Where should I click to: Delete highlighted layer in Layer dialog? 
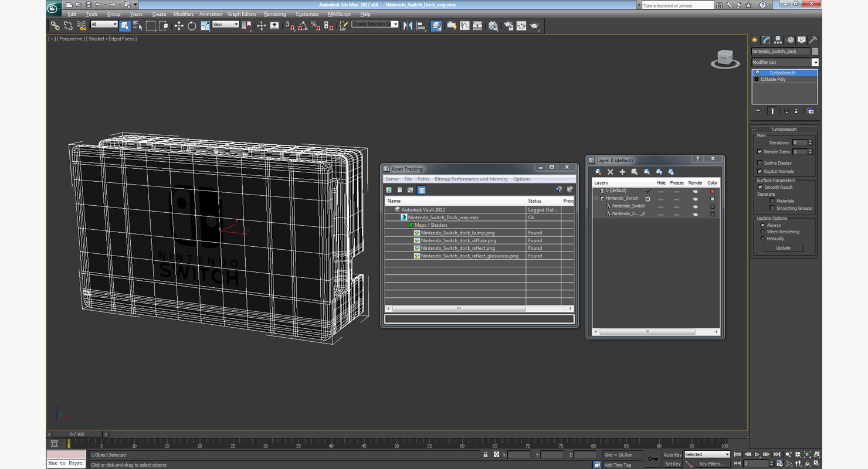[x=610, y=172]
